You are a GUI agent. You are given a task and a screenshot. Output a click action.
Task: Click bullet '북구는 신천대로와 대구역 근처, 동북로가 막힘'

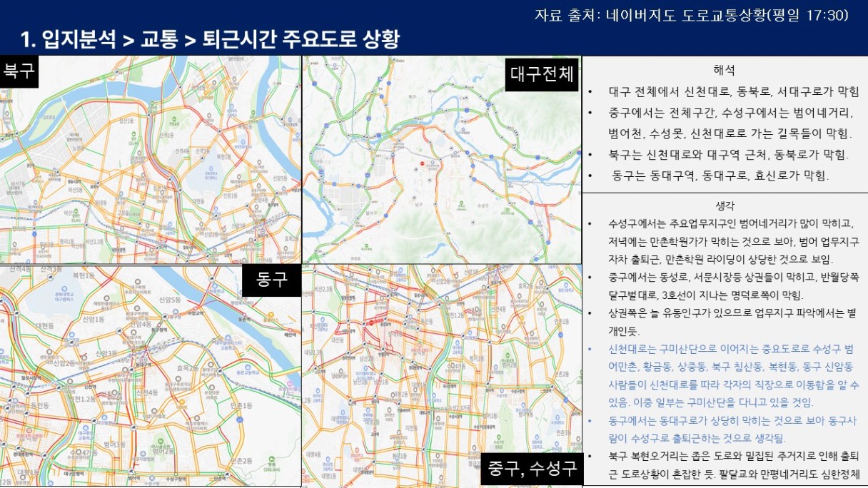tap(728, 154)
